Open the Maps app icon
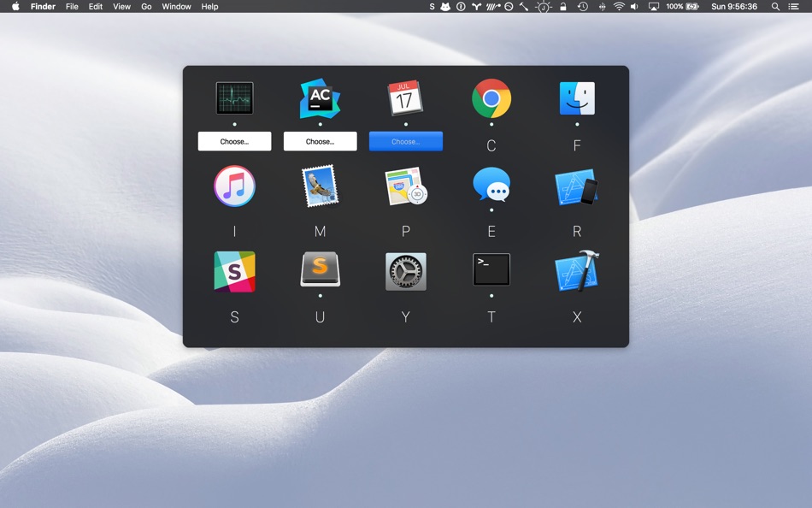 [406, 186]
